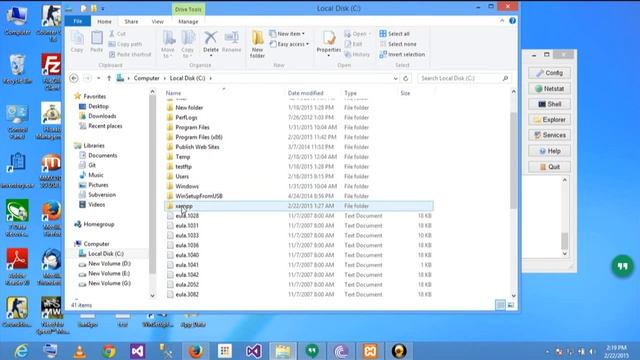The height and width of the screenshot is (360, 640).
Task: Click the History button in Open group
Action: [357, 54]
